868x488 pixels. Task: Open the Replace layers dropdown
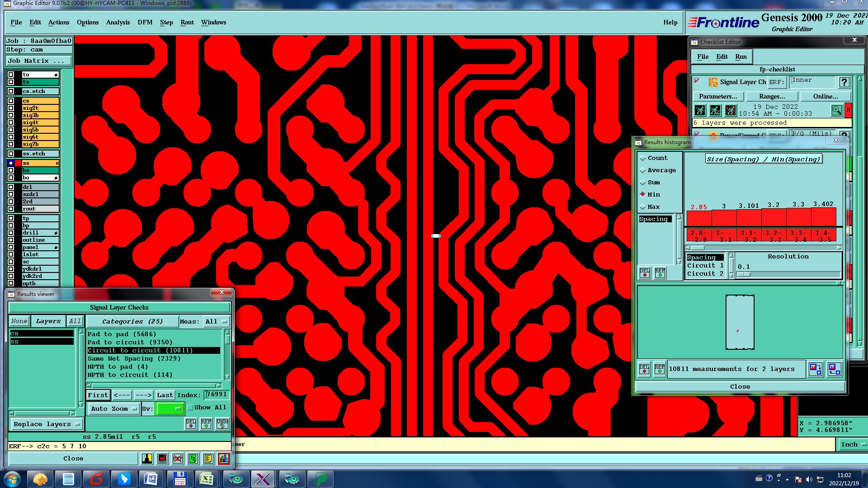point(46,424)
